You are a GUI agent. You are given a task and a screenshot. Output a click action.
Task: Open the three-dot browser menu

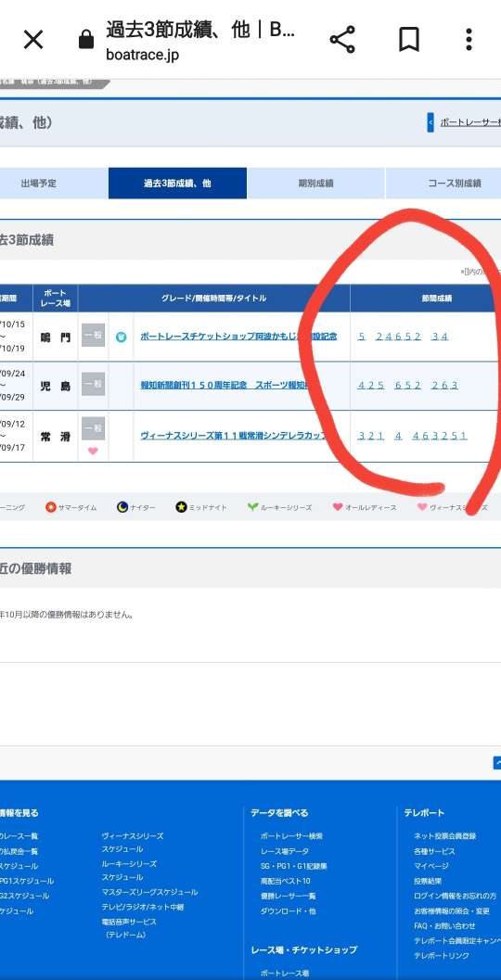469,39
